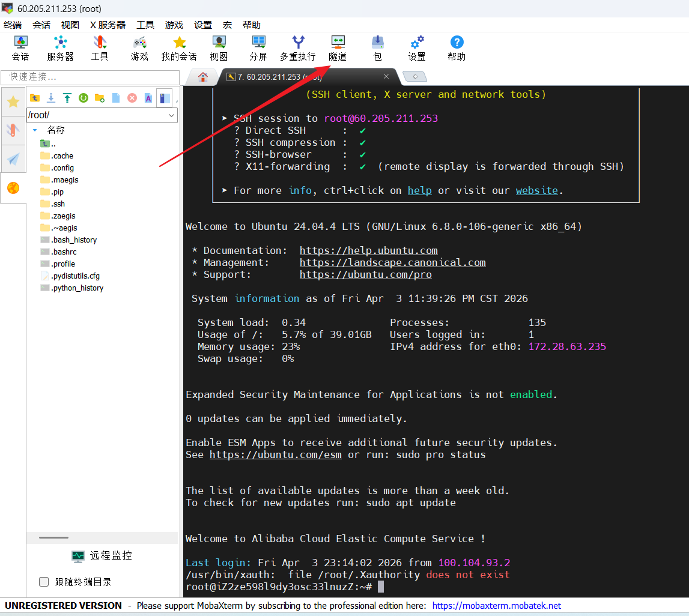Open the 会话 (Session) toolbar button
Image resolution: width=689 pixels, height=616 pixels.
[x=20, y=48]
